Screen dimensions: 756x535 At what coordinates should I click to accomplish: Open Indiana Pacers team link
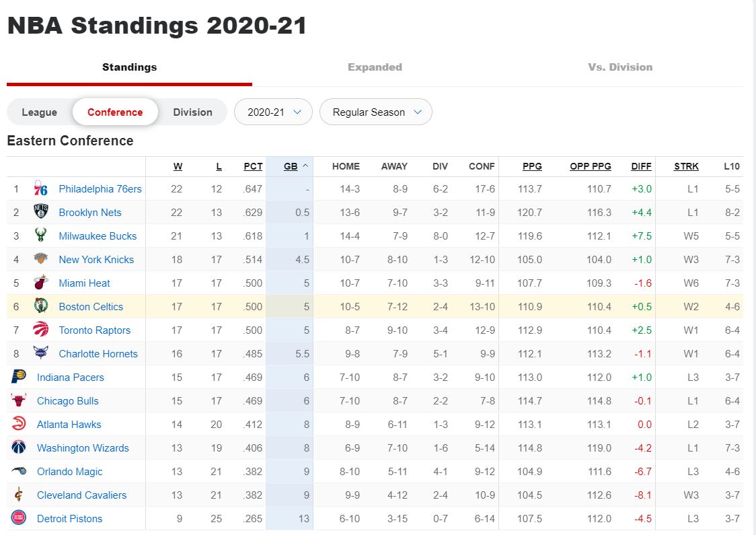[x=71, y=378]
